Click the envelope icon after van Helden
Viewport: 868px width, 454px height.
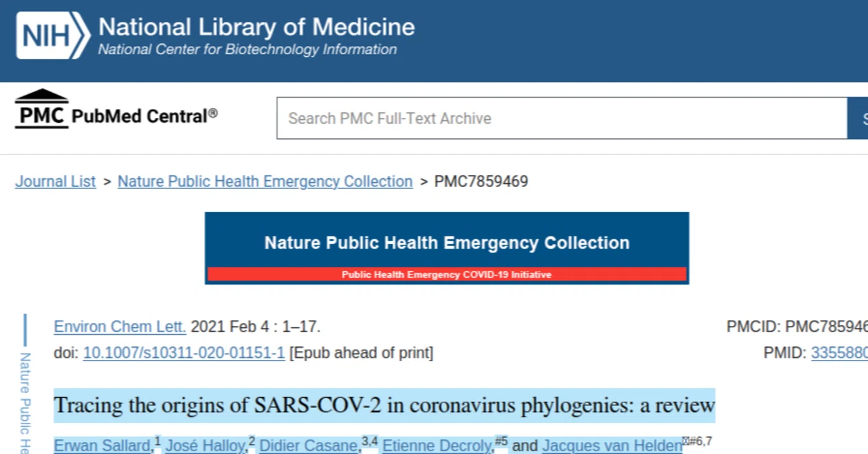pos(686,441)
